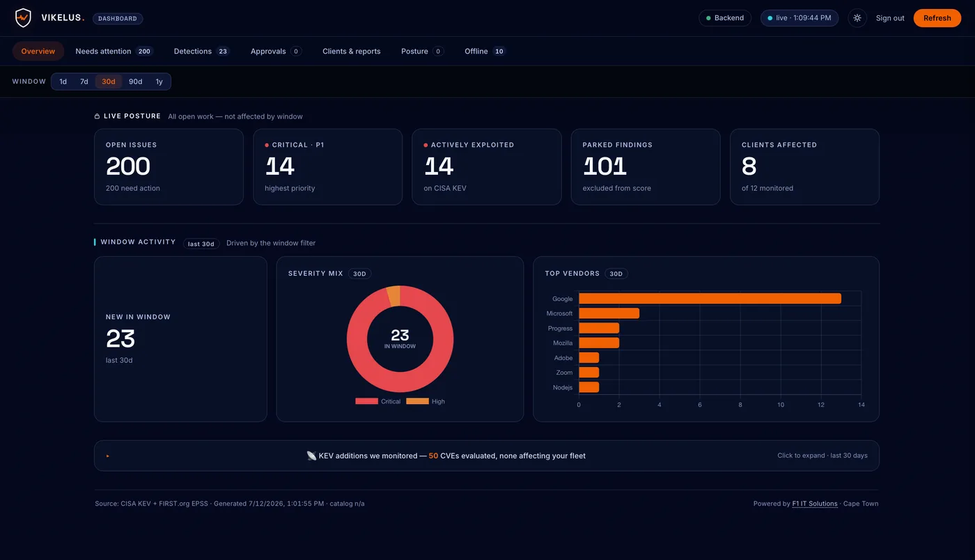
Task: Open the Needs attention tab
Action: [x=114, y=51]
